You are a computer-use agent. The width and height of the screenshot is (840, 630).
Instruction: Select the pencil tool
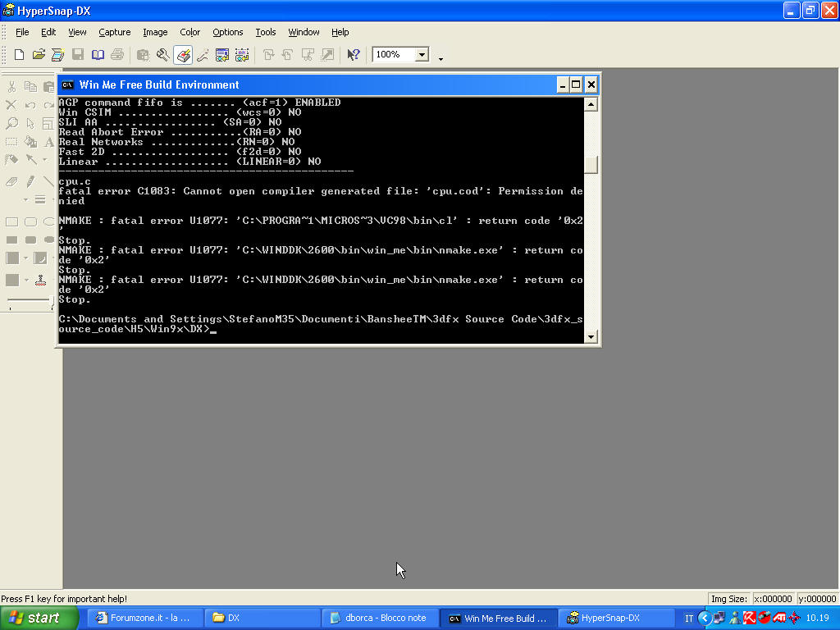coord(30,182)
